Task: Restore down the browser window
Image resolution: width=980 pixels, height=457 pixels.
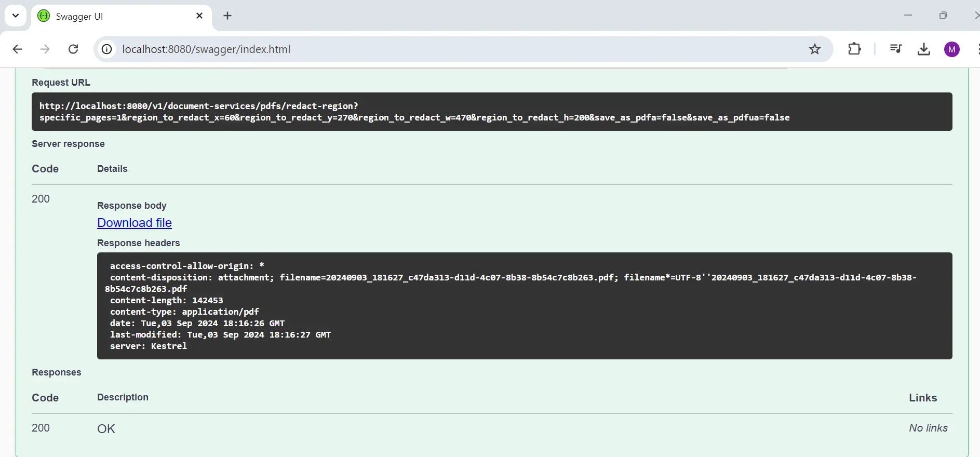Action: click(x=943, y=16)
